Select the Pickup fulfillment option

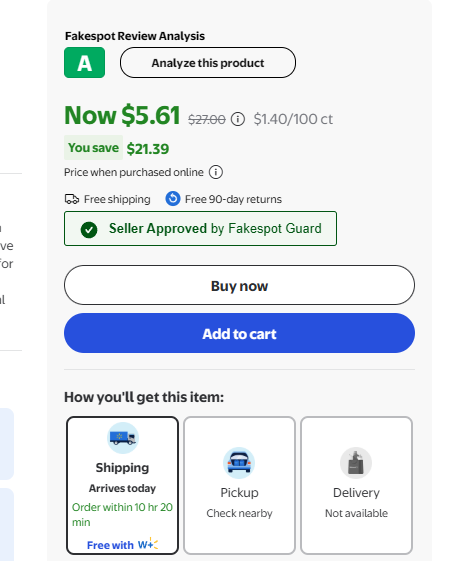point(239,486)
